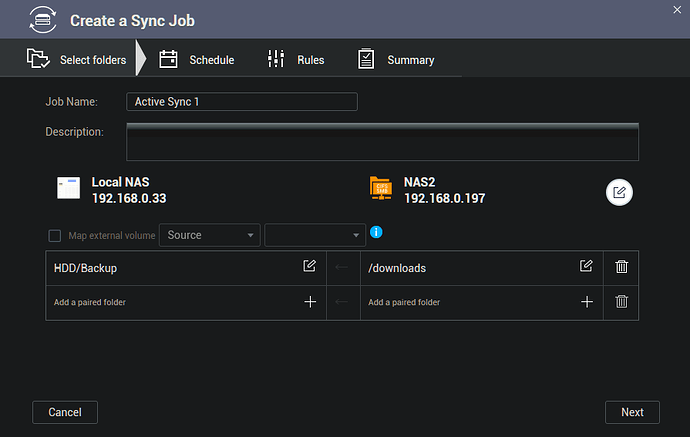Screen dimensions: 690x437
Task: Edit the NAS2 remote connection via round pencil button
Action: 619,192
